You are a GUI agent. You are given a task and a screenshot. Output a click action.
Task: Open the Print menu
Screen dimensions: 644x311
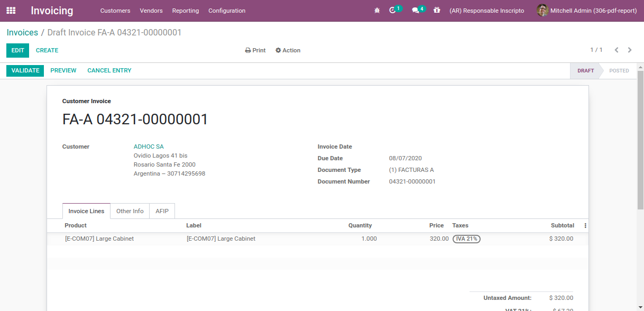[255, 51]
